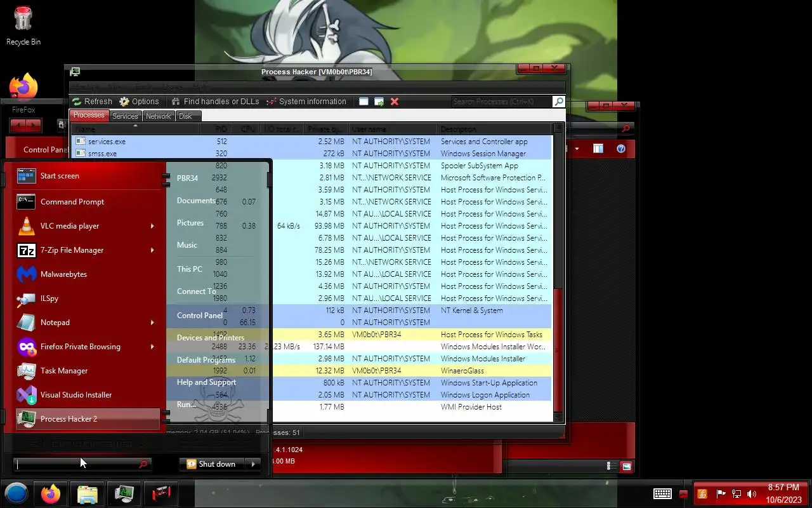Expand the Notepad jump list arrow
Viewport: 812px width, 508px height.
(152, 323)
